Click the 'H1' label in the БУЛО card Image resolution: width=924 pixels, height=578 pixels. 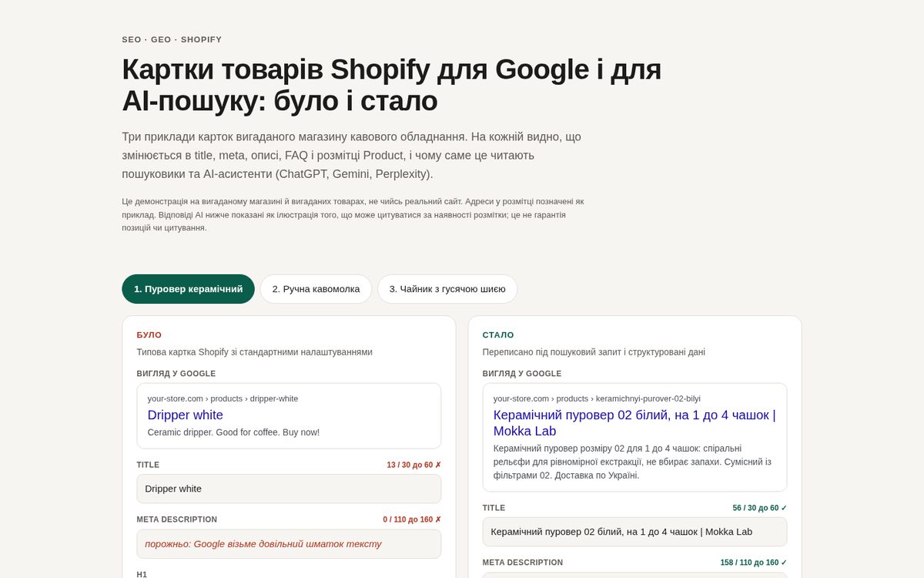click(142, 574)
